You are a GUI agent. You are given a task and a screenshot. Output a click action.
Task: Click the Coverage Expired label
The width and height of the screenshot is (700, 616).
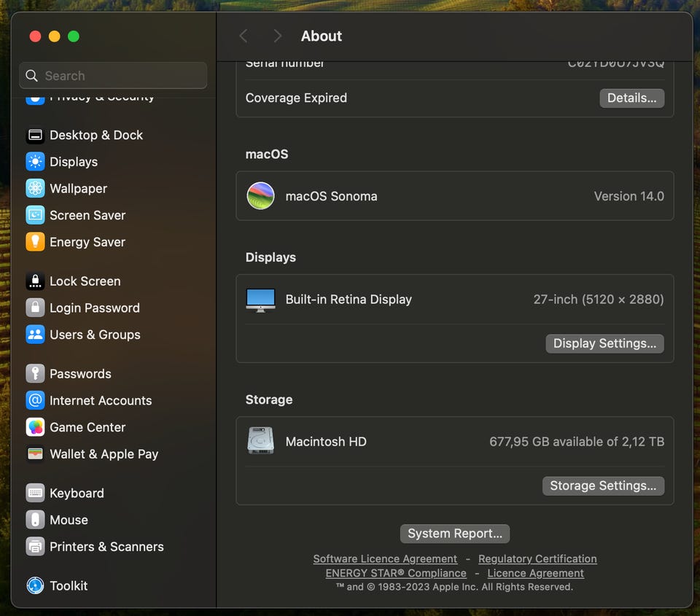tap(296, 98)
